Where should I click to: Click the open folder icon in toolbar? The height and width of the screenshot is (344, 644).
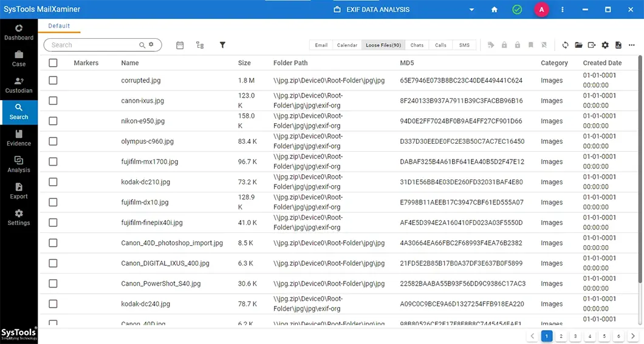point(578,45)
